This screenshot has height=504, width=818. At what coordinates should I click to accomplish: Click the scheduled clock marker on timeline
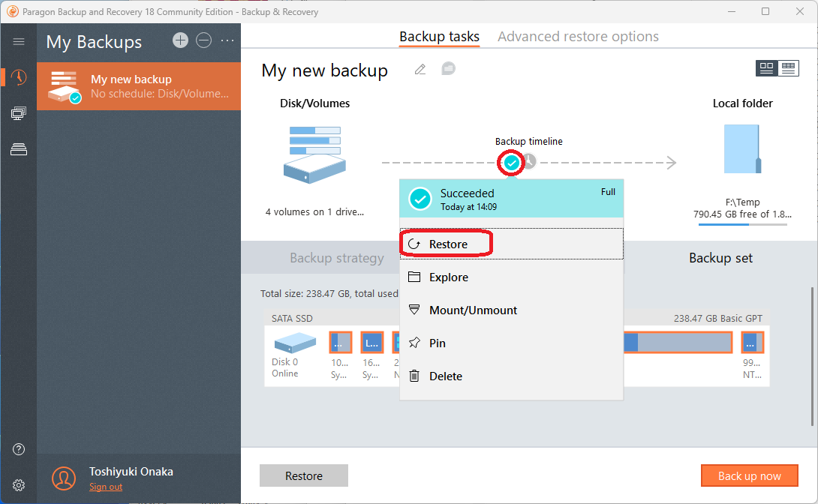[529, 161]
